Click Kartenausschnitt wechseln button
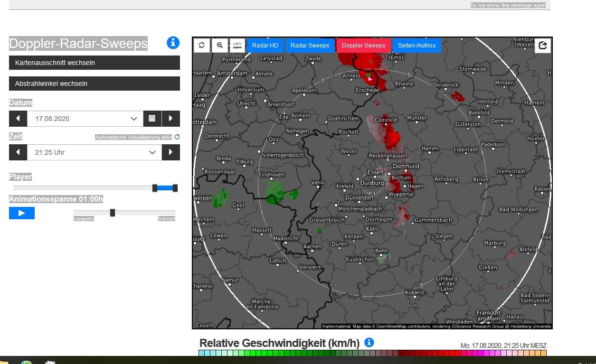596x364 pixels. coord(95,63)
